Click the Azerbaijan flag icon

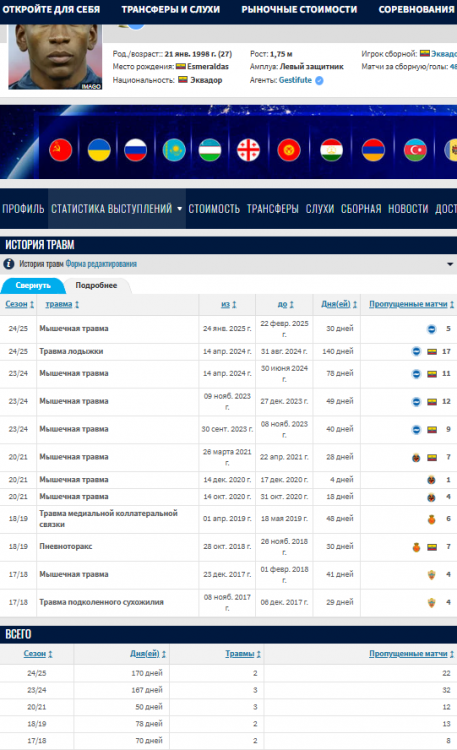[415, 150]
